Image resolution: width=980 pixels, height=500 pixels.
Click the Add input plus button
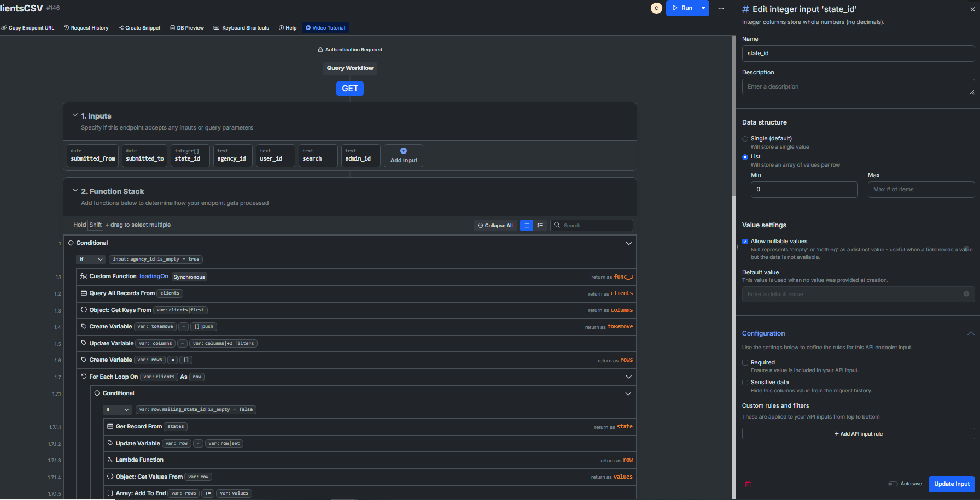pos(404,155)
